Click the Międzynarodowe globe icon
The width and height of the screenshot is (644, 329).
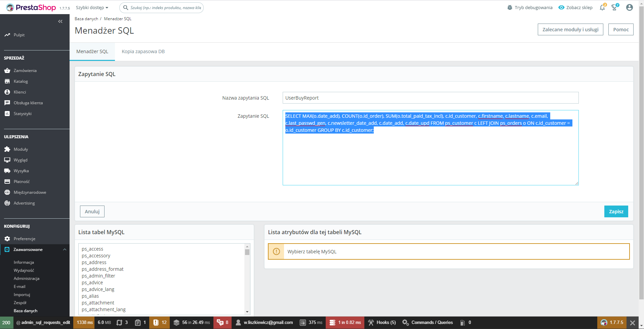(7, 192)
